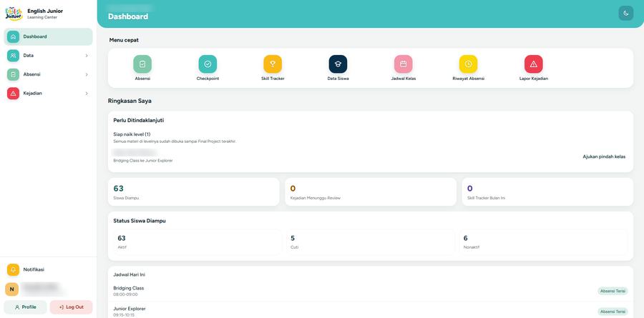
Task: Open the Lapor Kejadian warning icon
Action: pos(534,64)
